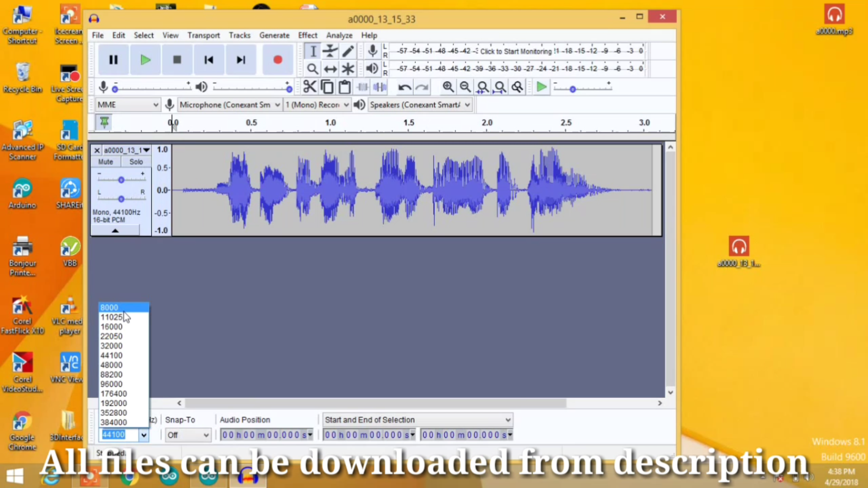The width and height of the screenshot is (868, 488).
Task: Solo the current track
Action: tap(135, 162)
